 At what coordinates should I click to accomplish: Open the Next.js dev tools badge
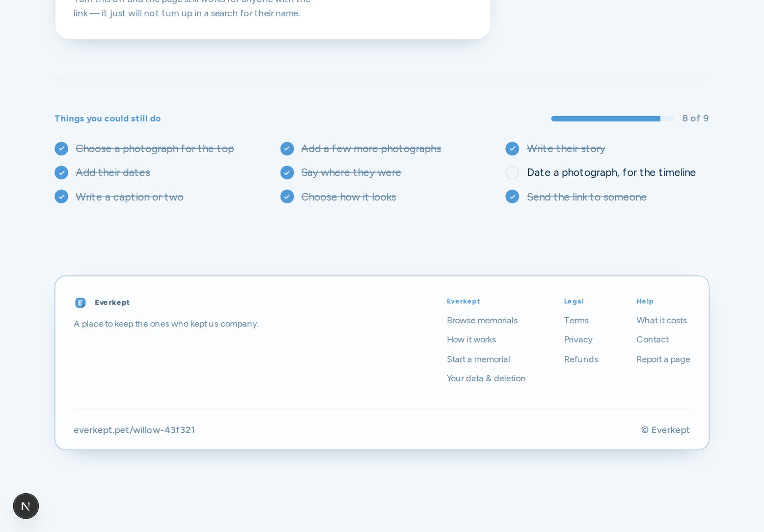[26, 506]
